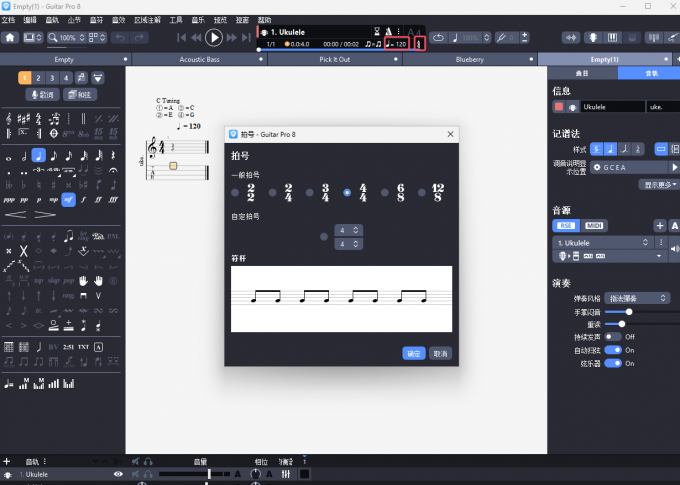The image size is (680, 485).
Task: Click the tempo 120 indicator in transport
Action: 397,44
